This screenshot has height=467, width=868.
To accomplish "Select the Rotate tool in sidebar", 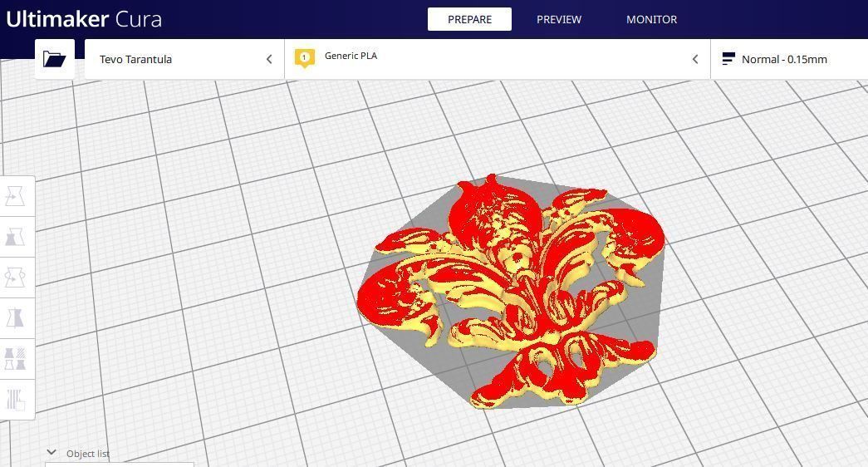I will pos(15,277).
